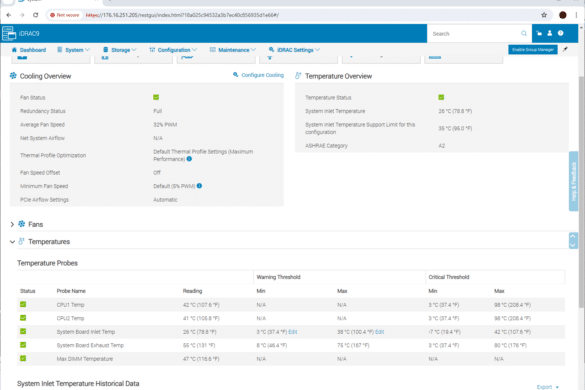The image size is (585, 390).
Task: Bookmark this page with the star icon
Action: pyautogui.click(x=544, y=15)
